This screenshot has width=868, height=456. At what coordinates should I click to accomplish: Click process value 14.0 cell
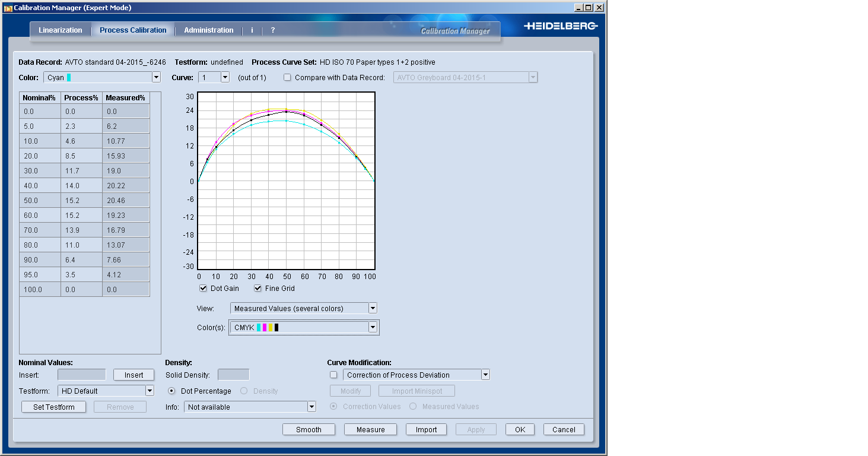coord(82,185)
